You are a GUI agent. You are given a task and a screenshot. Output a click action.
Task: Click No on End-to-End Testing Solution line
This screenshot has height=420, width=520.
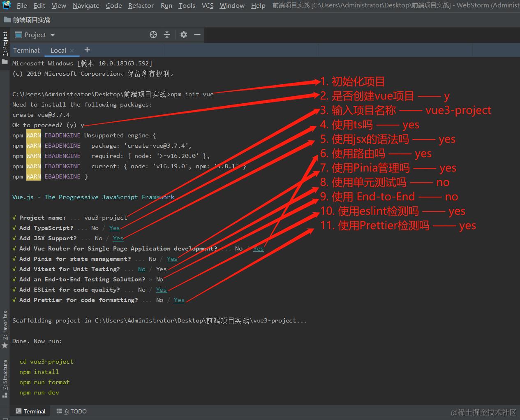tap(160, 279)
